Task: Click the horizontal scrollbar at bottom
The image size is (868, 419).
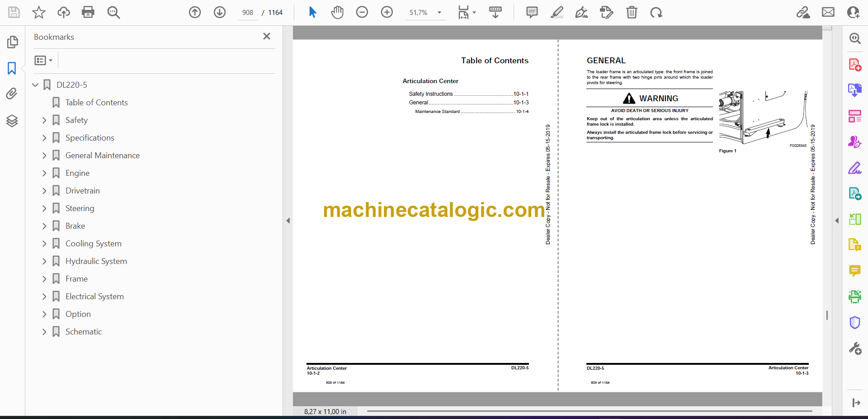Action: coord(590,411)
